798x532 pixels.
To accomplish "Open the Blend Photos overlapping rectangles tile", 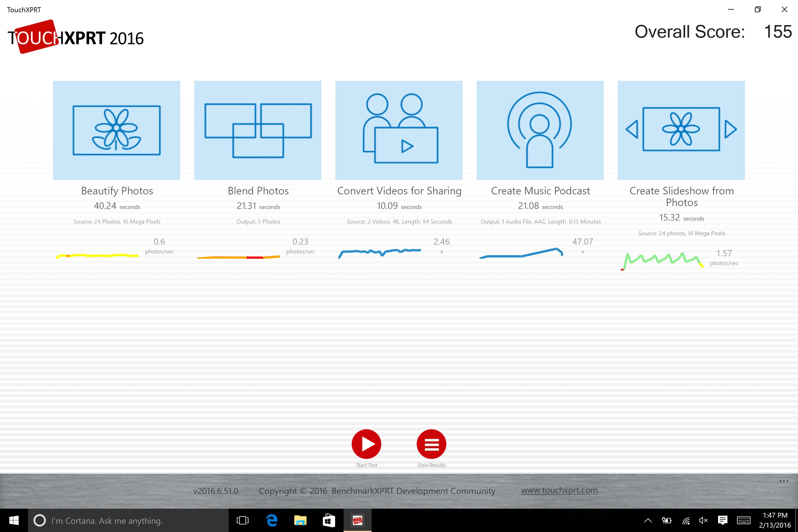I will (258, 130).
